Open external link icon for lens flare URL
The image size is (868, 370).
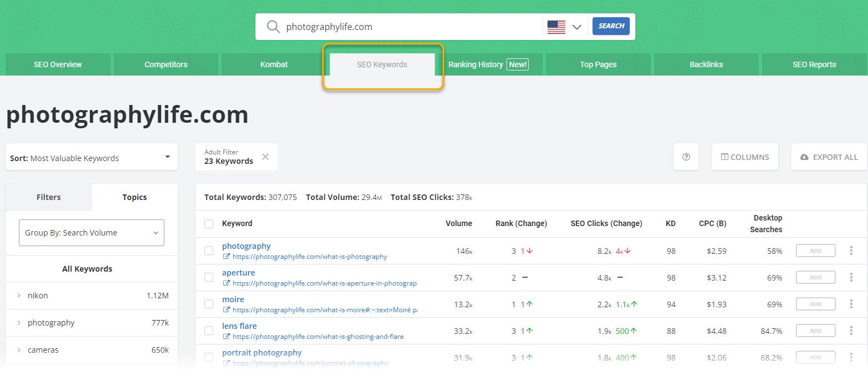click(226, 337)
